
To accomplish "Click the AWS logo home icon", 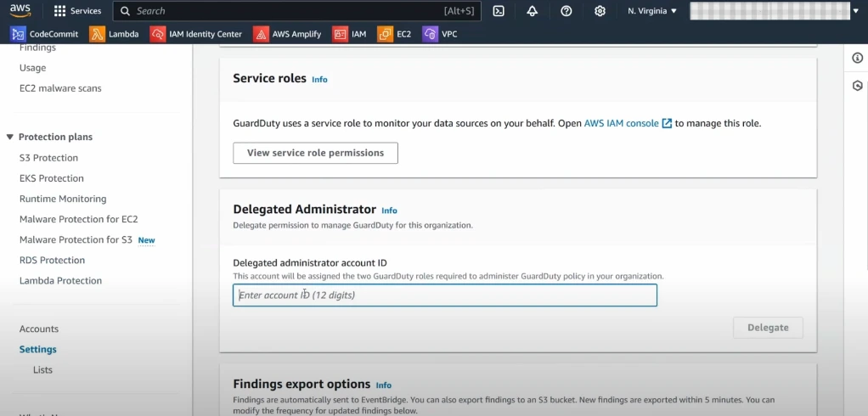I will point(20,11).
